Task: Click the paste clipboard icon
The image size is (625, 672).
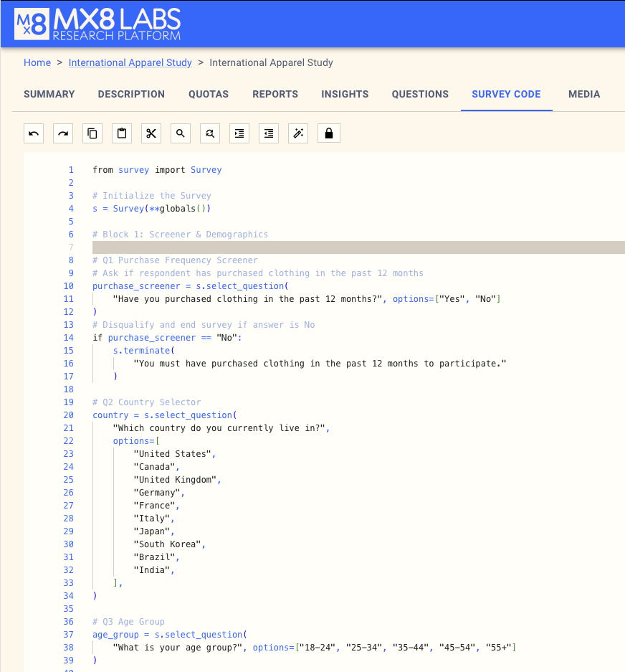Action: 122,133
